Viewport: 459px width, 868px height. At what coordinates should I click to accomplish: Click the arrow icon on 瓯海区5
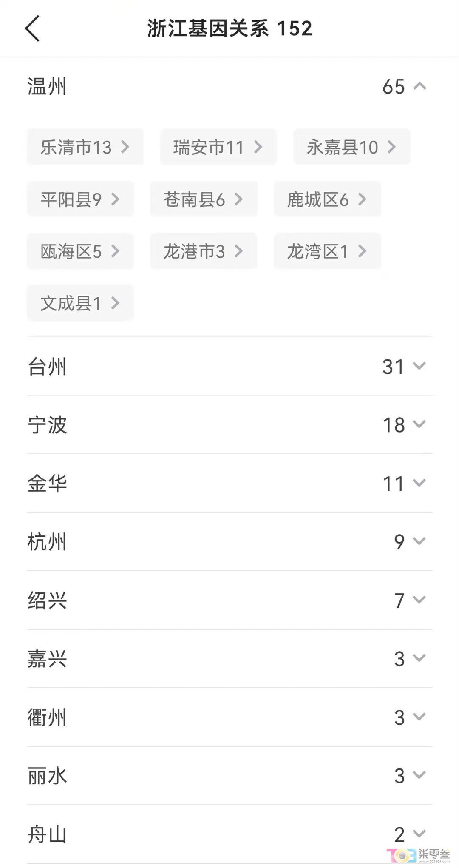pos(115,251)
